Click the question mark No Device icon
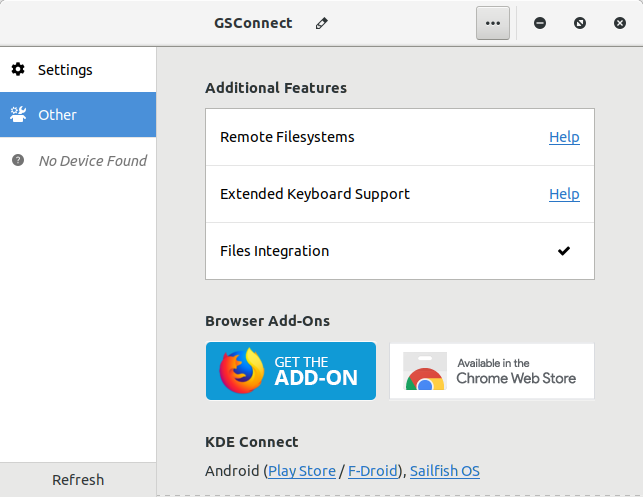 click(18, 160)
